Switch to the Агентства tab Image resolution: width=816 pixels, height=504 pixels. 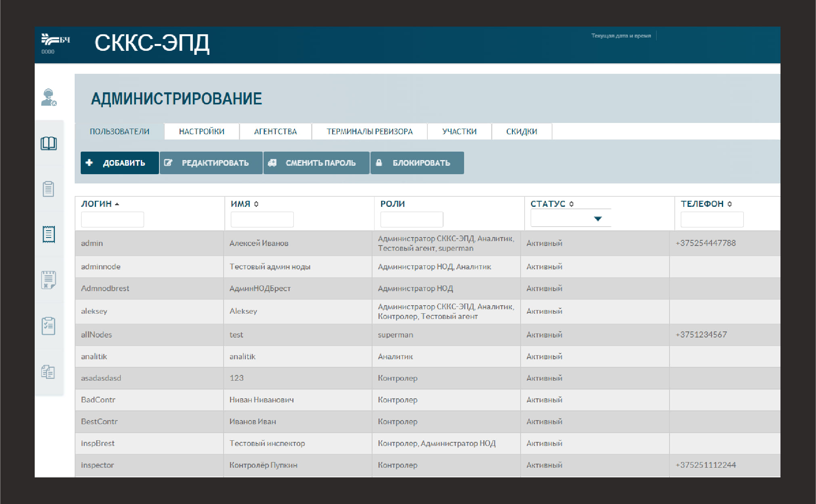[276, 131]
